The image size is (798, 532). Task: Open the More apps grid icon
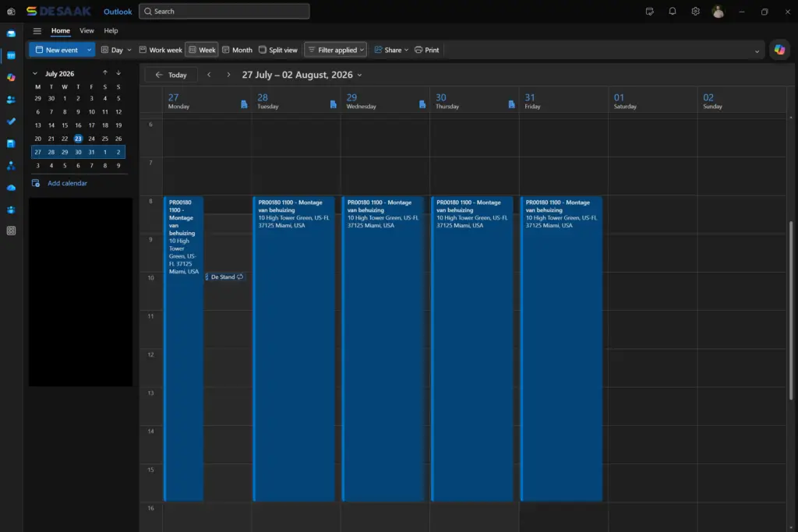(x=11, y=231)
